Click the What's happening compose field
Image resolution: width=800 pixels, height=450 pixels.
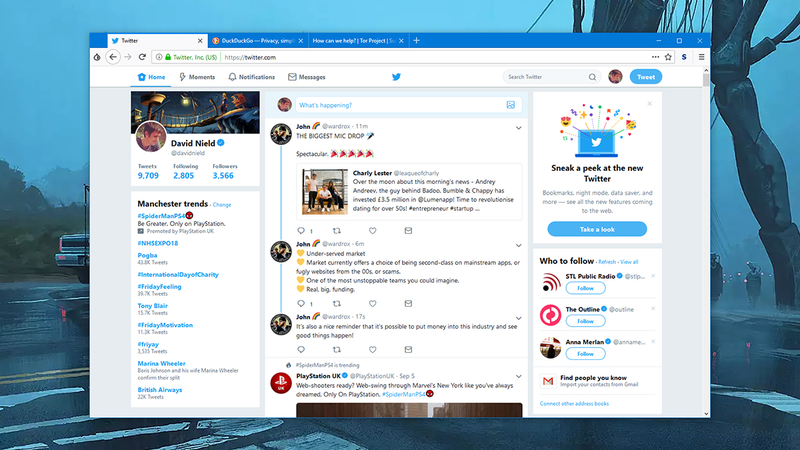click(x=408, y=105)
